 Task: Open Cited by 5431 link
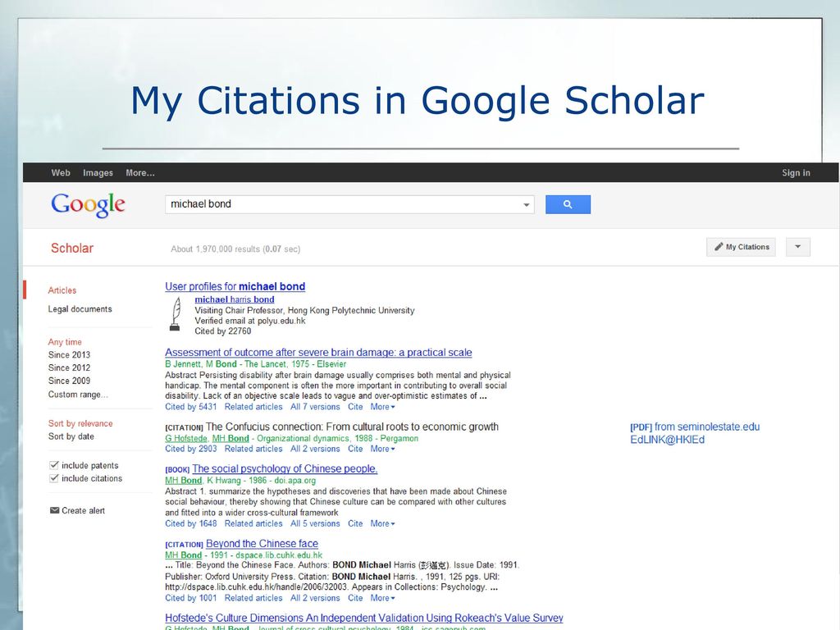click(190, 407)
